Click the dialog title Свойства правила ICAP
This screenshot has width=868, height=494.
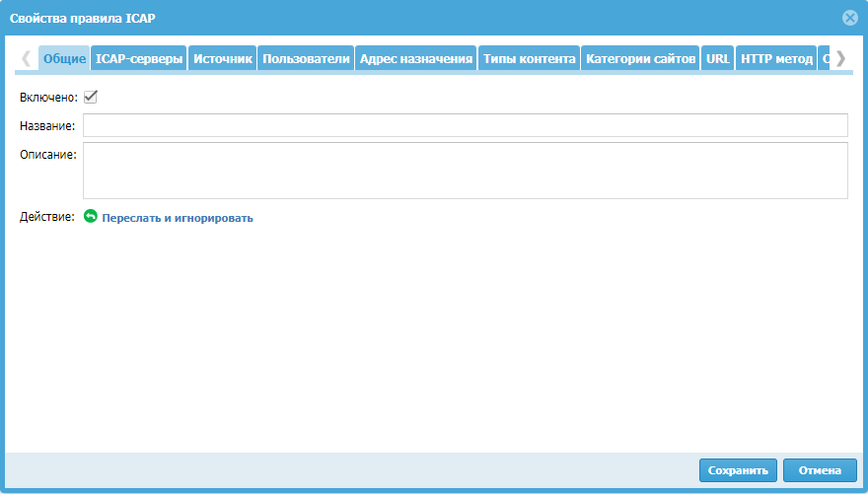(83, 19)
